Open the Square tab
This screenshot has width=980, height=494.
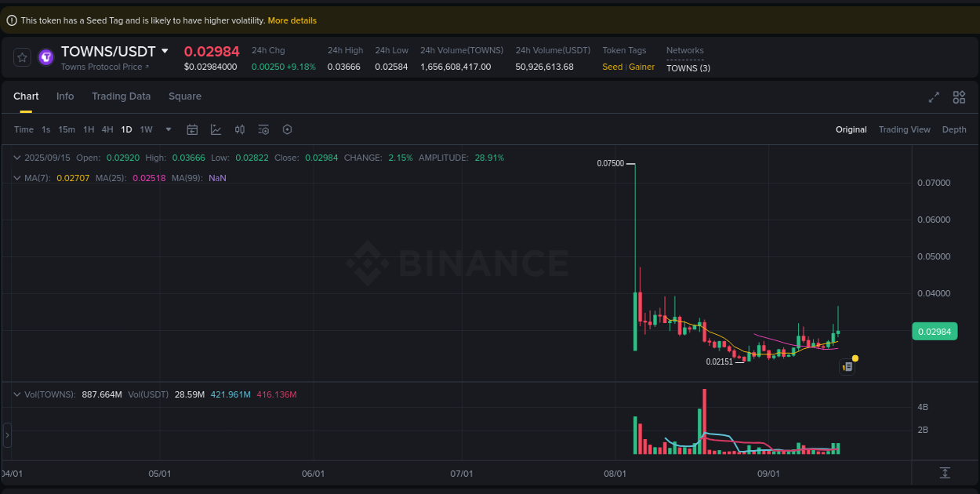tap(185, 96)
